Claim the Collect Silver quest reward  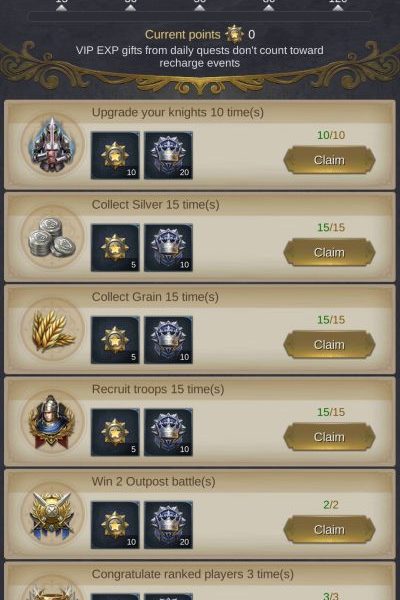pos(329,252)
